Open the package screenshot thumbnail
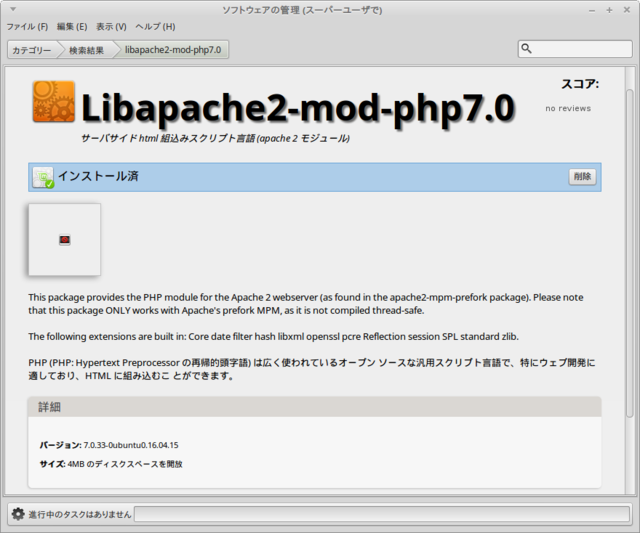640x533 pixels. [x=64, y=240]
